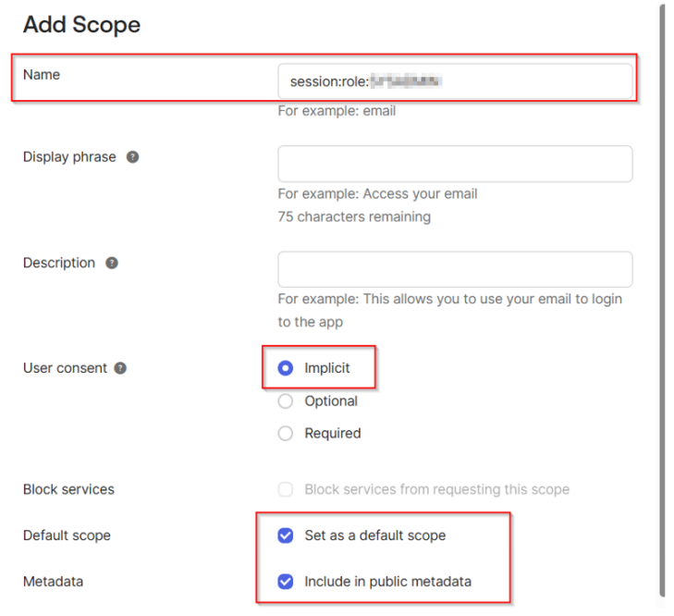Click the Metadata row label
674x616 pixels.
click(53, 582)
